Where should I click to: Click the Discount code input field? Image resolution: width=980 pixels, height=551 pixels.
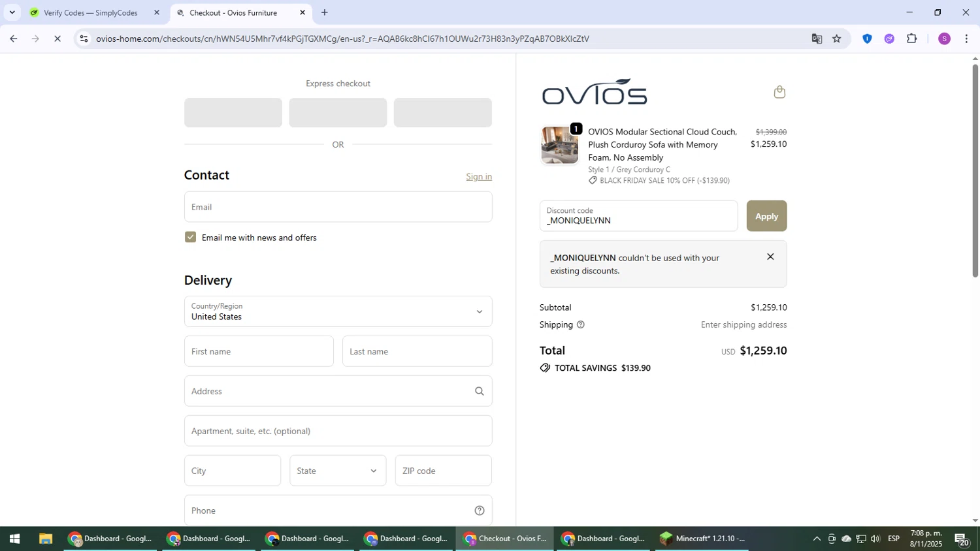638,216
